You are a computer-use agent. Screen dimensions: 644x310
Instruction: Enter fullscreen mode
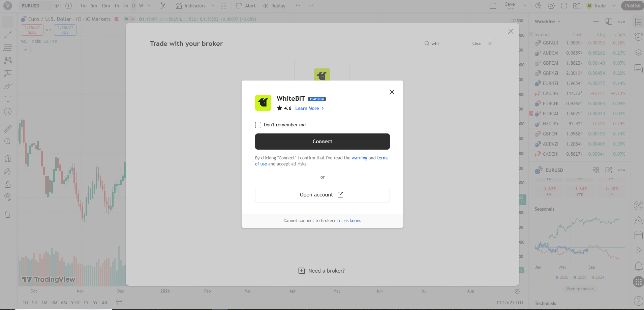click(564, 6)
